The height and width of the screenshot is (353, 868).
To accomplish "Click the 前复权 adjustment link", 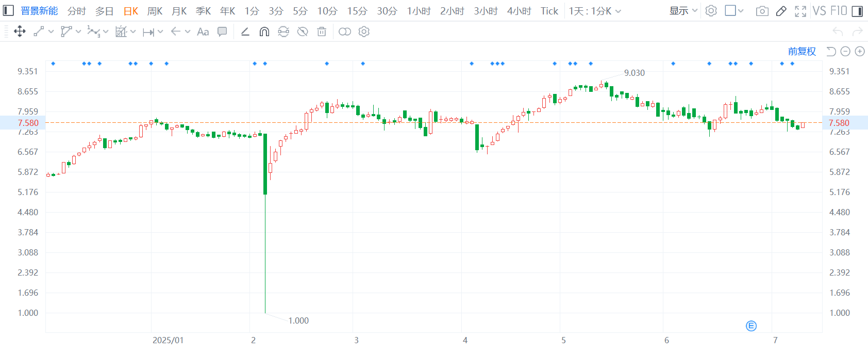I will 802,51.
